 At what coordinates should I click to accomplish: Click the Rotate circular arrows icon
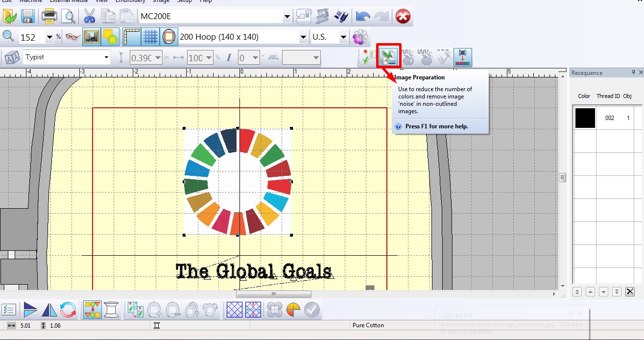pos(68,310)
